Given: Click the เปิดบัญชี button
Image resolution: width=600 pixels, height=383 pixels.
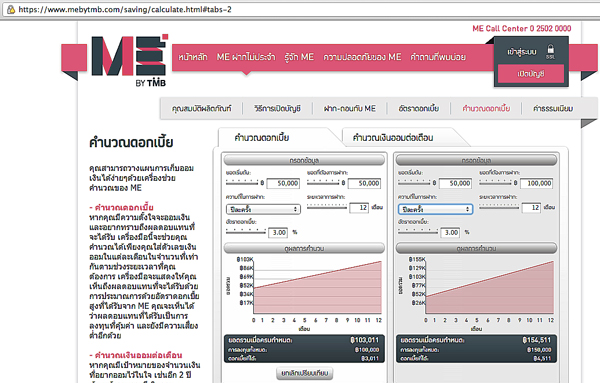Looking at the screenshot, I should pyautogui.click(x=531, y=74).
